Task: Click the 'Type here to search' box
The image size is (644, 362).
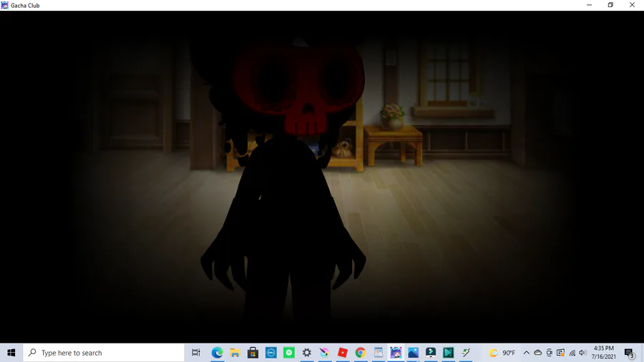Action: coord(104,353)
